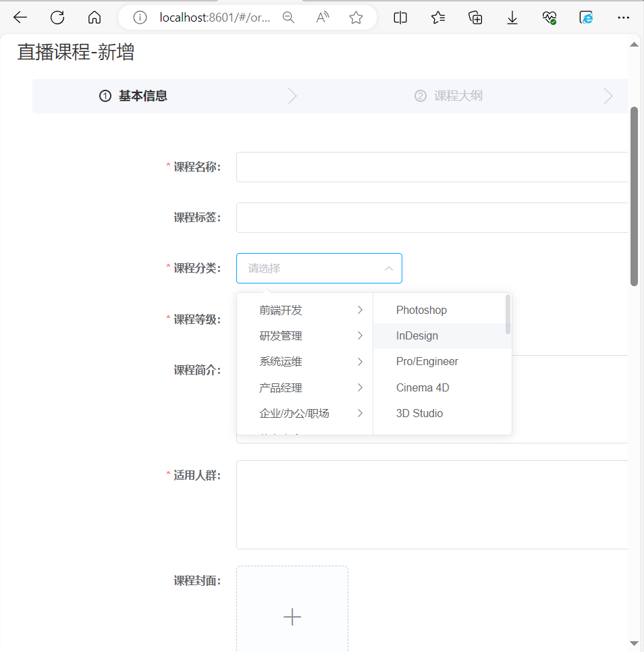Expand the 研发管理 submenu arrow
The width and height of the screenshot is (644, 652).
click(x=360, y=336)
